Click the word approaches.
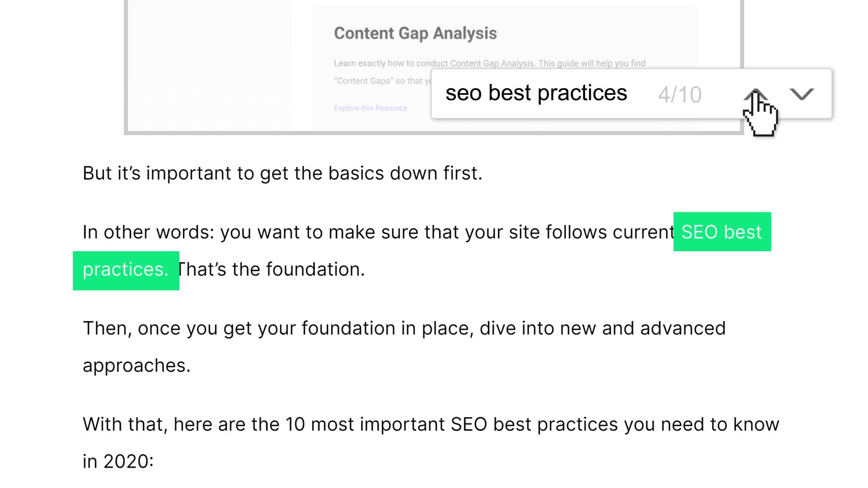 pos(137,366)
